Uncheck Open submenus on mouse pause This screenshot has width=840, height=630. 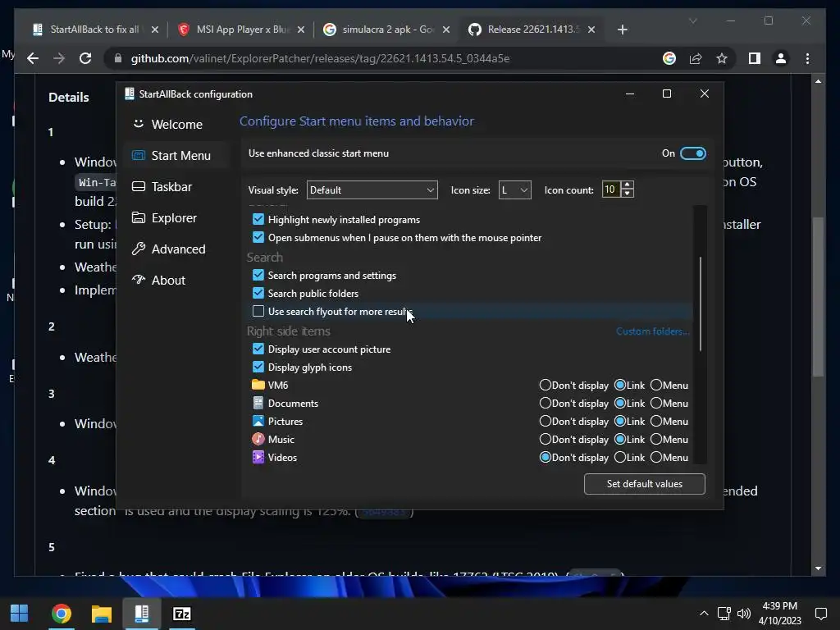click(x=258, y=237)
